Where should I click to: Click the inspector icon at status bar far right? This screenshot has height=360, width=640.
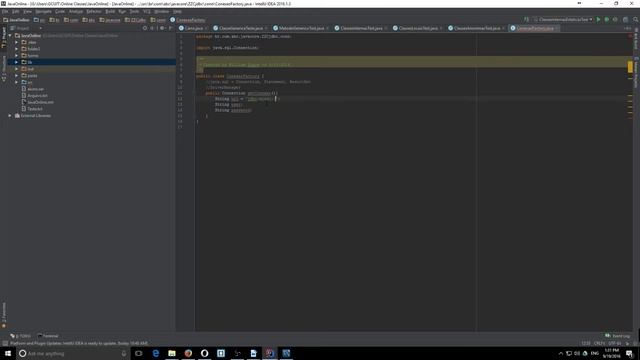click(x=635, y=343)
